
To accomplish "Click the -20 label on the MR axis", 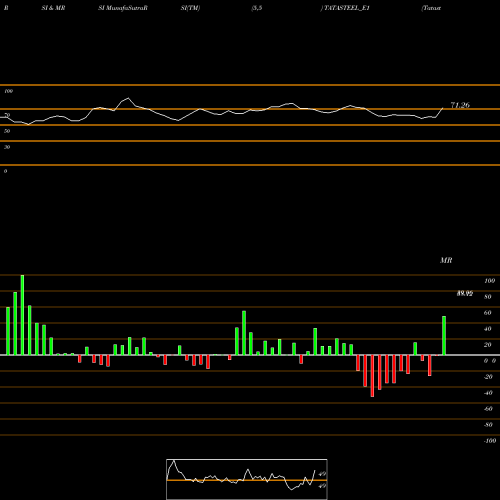I will tap(488, 377).
